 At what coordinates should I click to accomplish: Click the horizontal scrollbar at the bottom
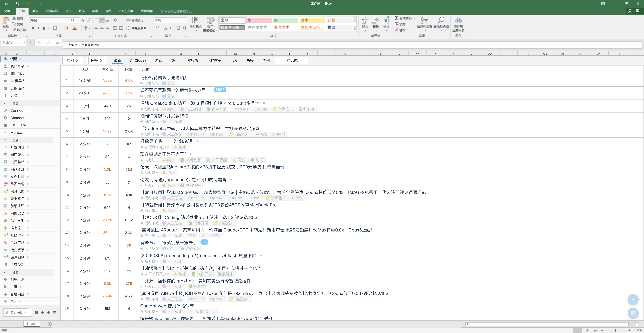click(x=549, y=324)
